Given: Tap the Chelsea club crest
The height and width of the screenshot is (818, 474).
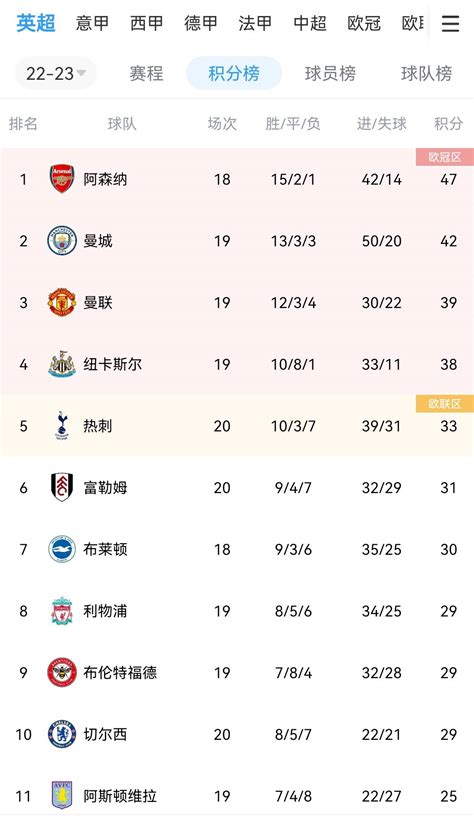Looking at the screenshot, I should click(62, 734).
